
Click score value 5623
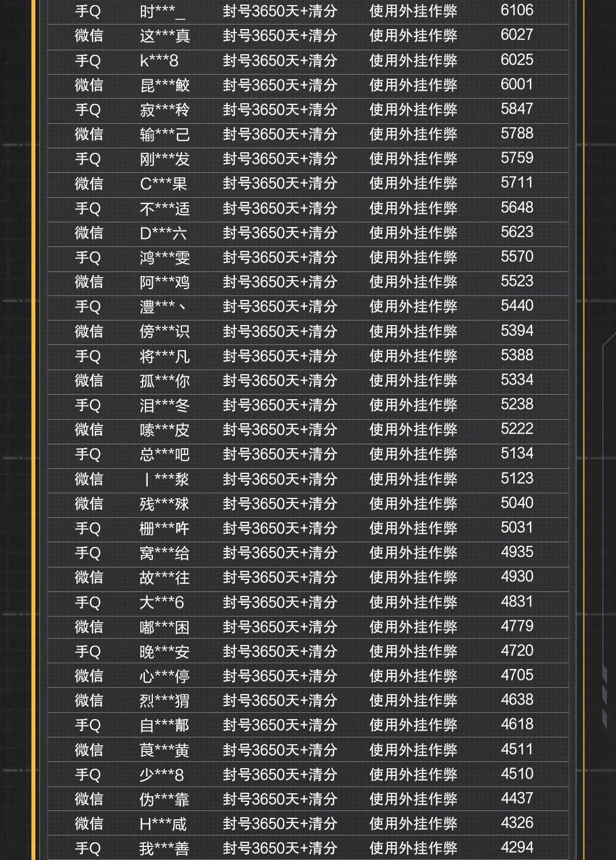click(x=517, y=232)
